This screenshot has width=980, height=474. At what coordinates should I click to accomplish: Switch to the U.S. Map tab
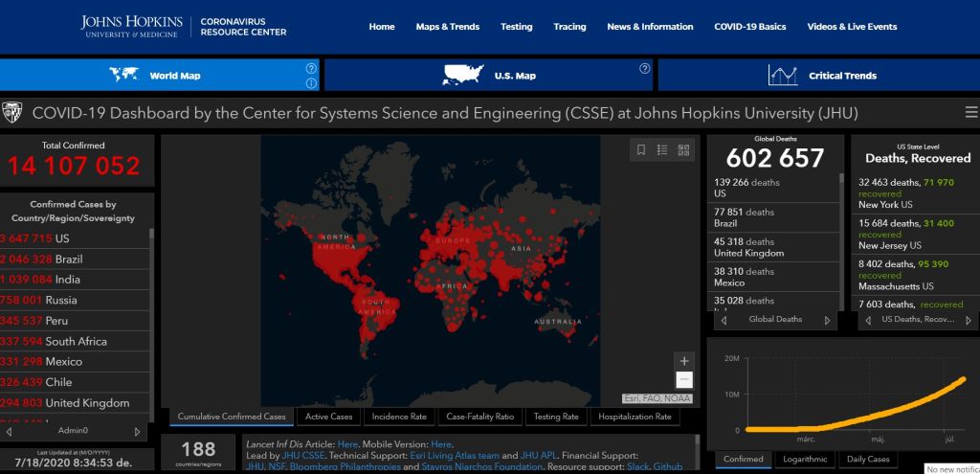(x=489, y=75)
